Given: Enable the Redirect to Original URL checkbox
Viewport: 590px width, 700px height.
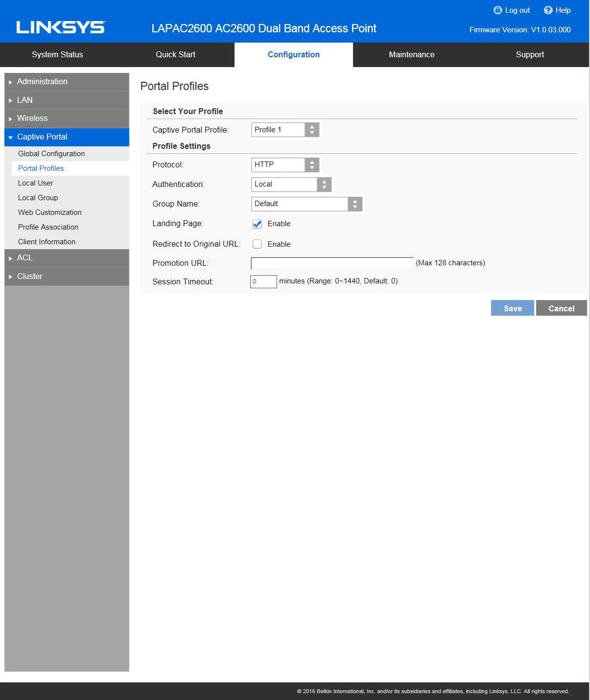Looking at the screenshot, I should coord(257,244).
